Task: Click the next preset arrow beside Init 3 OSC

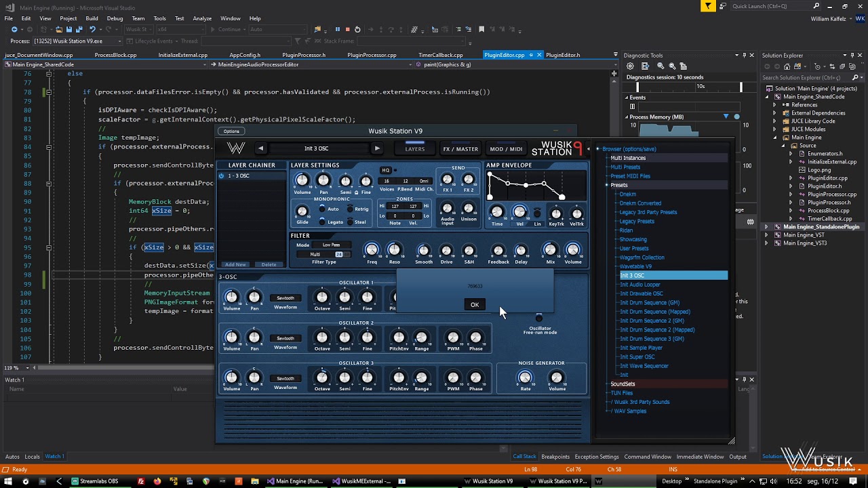Action: 377,148
